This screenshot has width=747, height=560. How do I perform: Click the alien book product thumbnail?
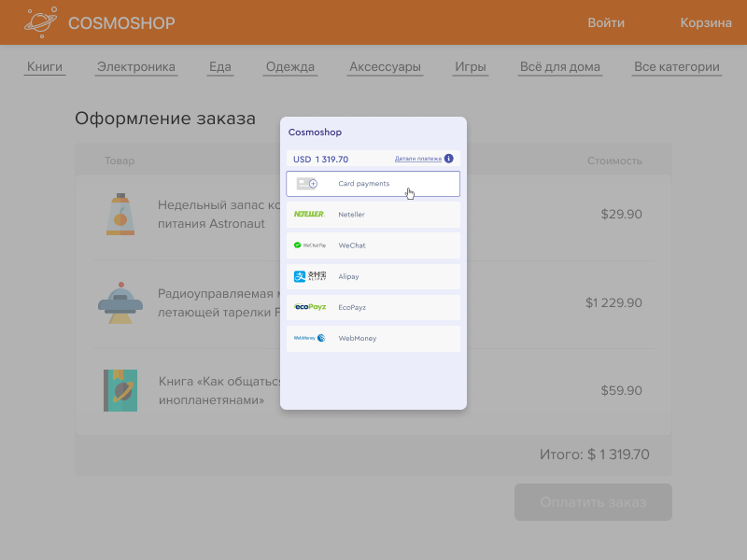pyautogui.click(x=120, y=390)
